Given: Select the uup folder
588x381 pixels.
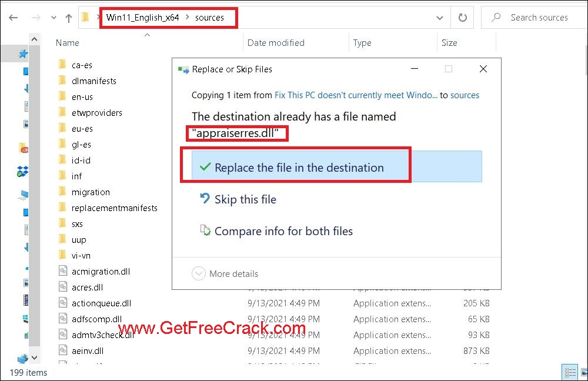Looking at the screenshot, I should [x=79, y=240].
